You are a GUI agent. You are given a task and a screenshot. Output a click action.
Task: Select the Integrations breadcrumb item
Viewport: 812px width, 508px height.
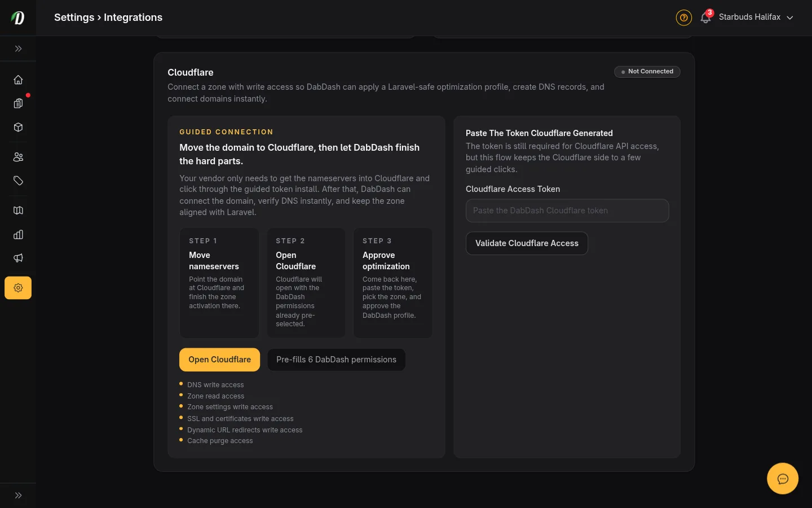(x=133, y=17)
